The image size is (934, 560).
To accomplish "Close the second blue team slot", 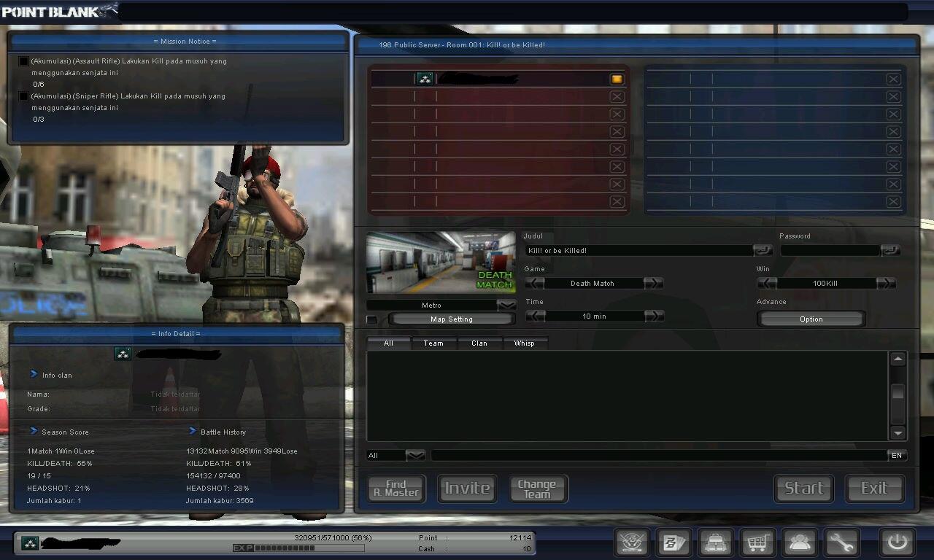I will (x=893, y=96).
